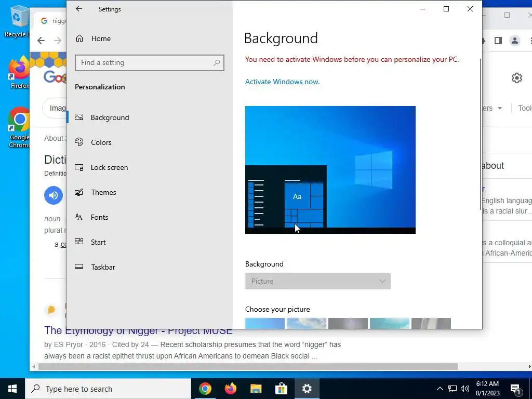This screenshot has height=399, width=532.
Task: Open the Project MUSE search result link
Action: point(138,330)
